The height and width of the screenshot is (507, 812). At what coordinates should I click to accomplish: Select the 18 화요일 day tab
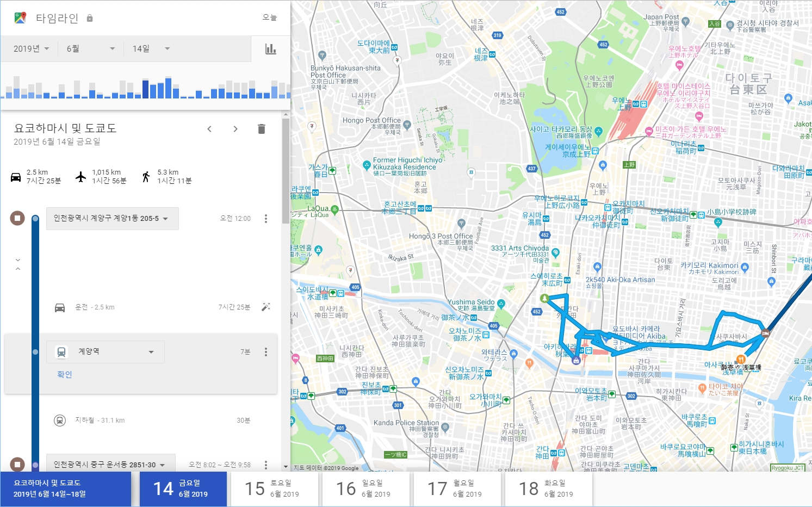click(549, 489)
